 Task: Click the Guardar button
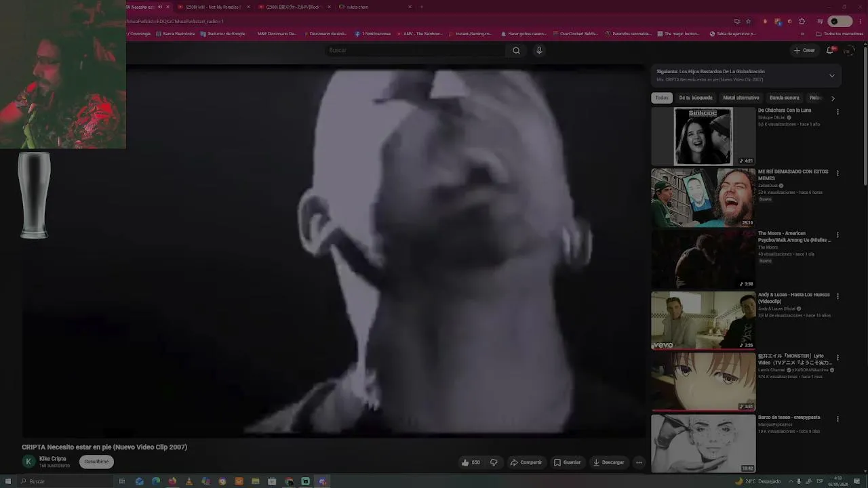coord(568,462)
